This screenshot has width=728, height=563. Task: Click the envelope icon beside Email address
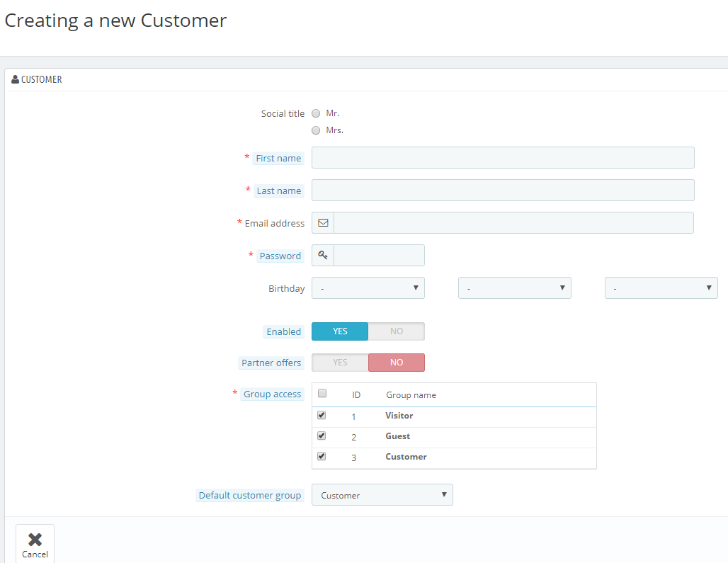click(x=323, y=223)
